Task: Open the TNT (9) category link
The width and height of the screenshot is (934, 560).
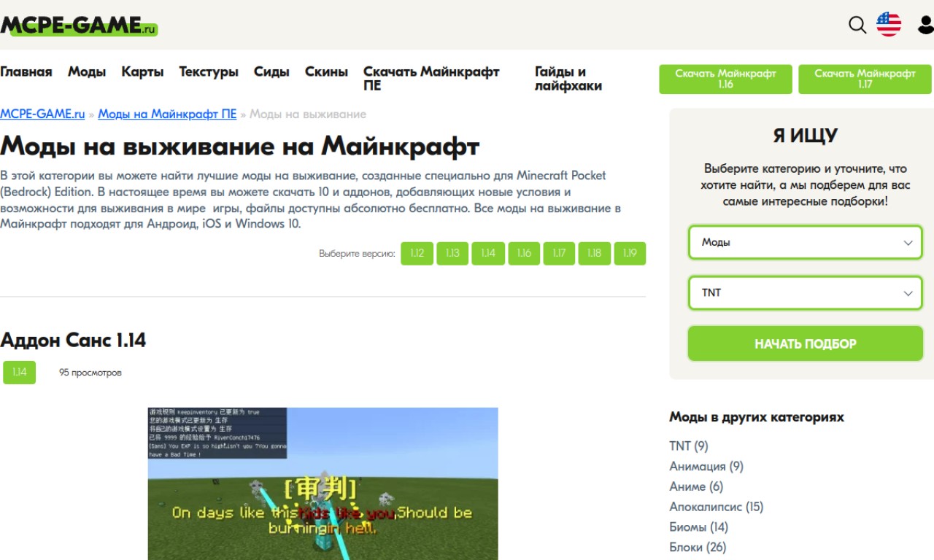Action: [x=689, y=446]
